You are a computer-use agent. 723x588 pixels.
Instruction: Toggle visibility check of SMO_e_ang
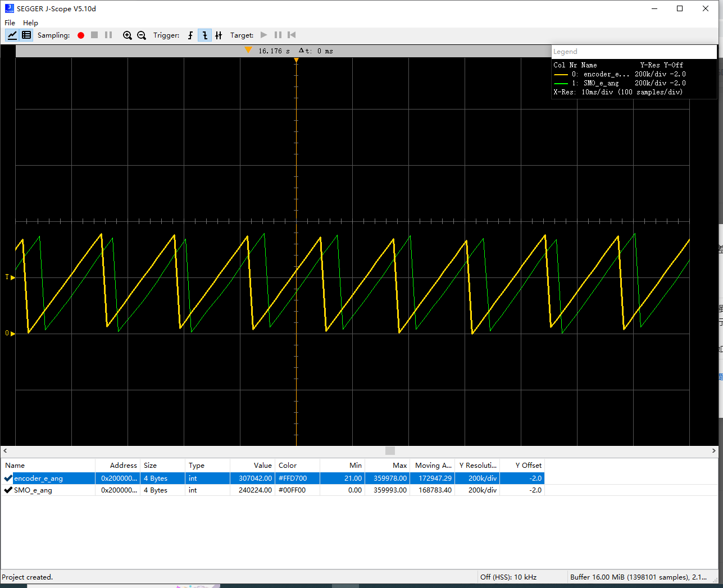click(x=8, y=490)
